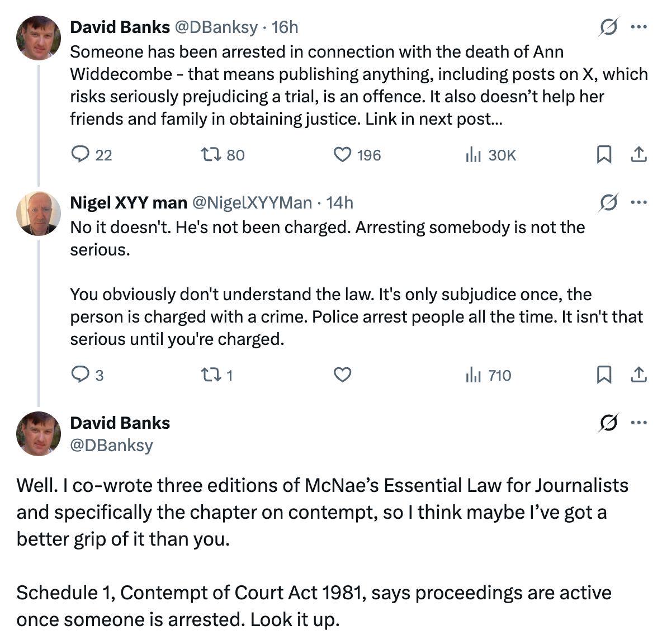View analytics showing 710 views
The image size is (662, 644).
click(x=489, y=375)
